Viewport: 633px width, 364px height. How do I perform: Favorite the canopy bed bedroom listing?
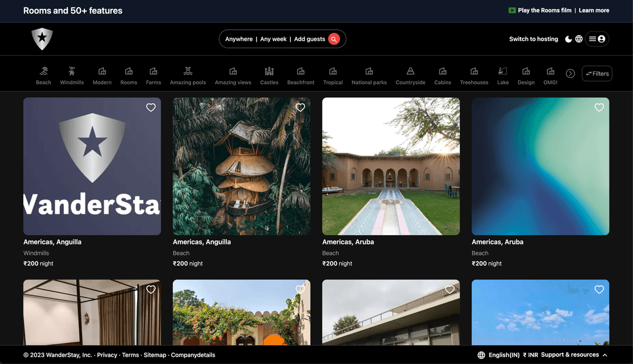pos(151,290)
